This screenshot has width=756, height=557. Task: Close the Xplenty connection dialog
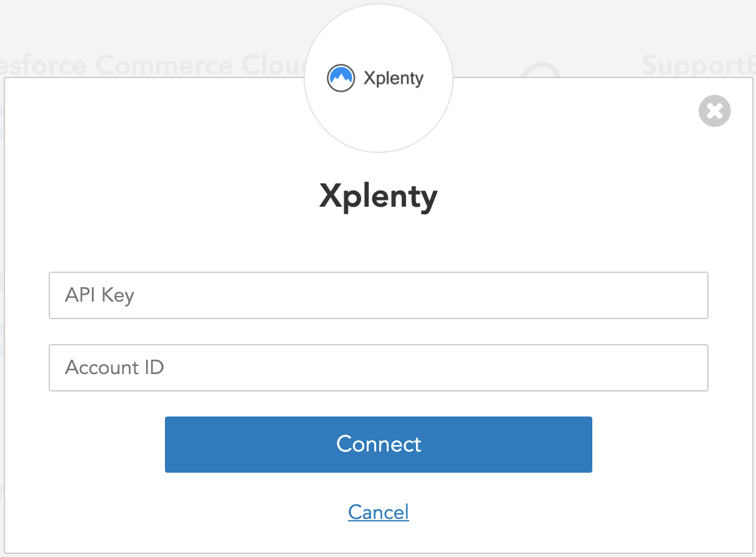click(714, 111)
